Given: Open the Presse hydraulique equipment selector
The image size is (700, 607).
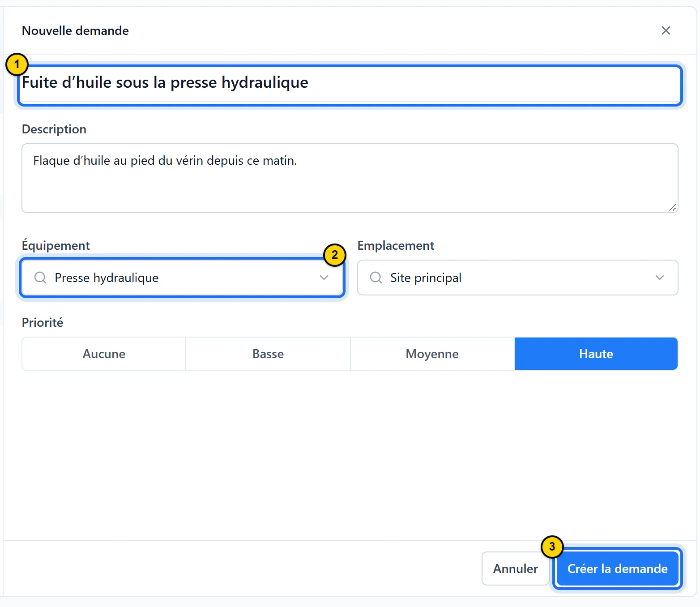Looking at the screenshot, I should point(182,278).
